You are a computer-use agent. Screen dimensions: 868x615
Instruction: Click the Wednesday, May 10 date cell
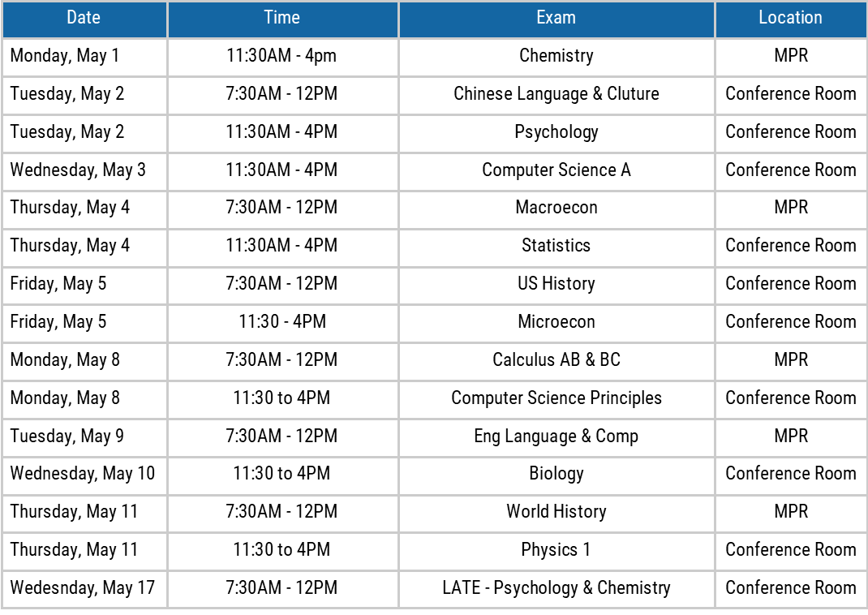point(83,474)
